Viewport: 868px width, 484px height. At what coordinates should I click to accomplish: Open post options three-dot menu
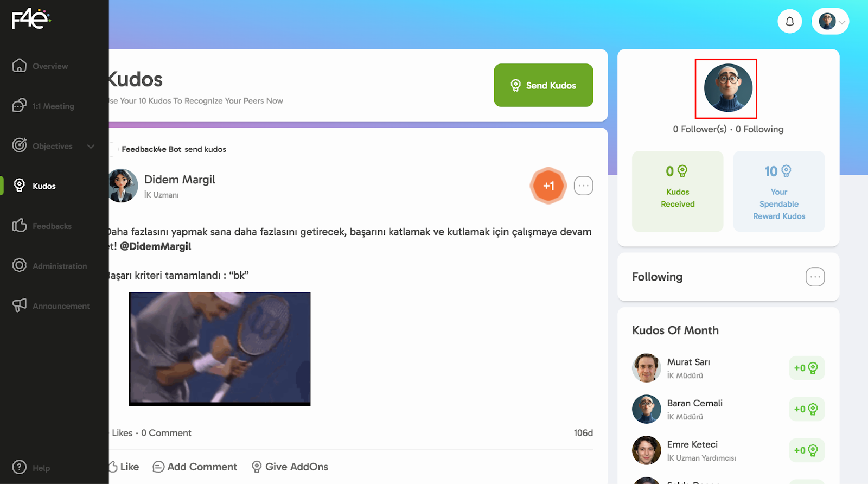583,186
